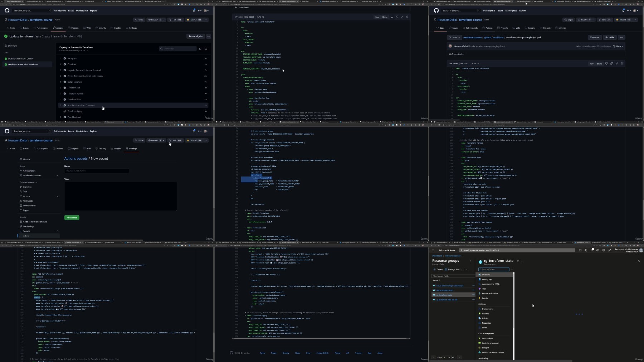Image resolution: width=644 pixels, height=362 pixels.
Task: Open Azure portal settings gear icon
Action: point(597,250)
